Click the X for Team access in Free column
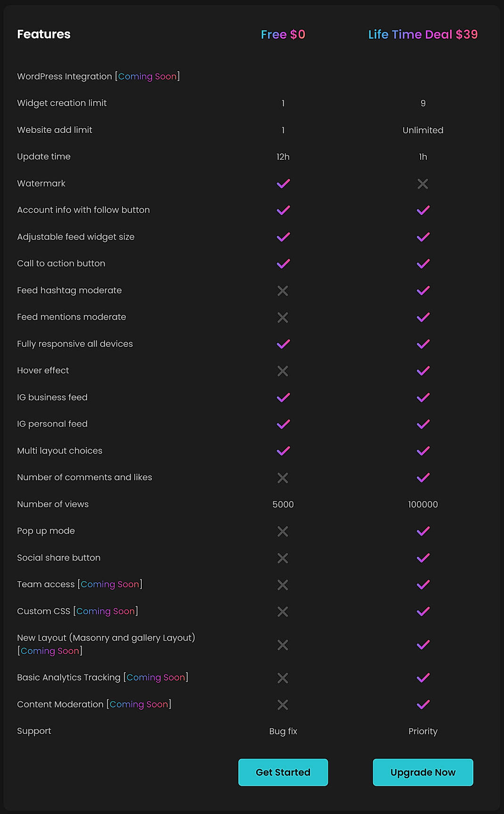The image size is (504, 814). pos(283,585)
